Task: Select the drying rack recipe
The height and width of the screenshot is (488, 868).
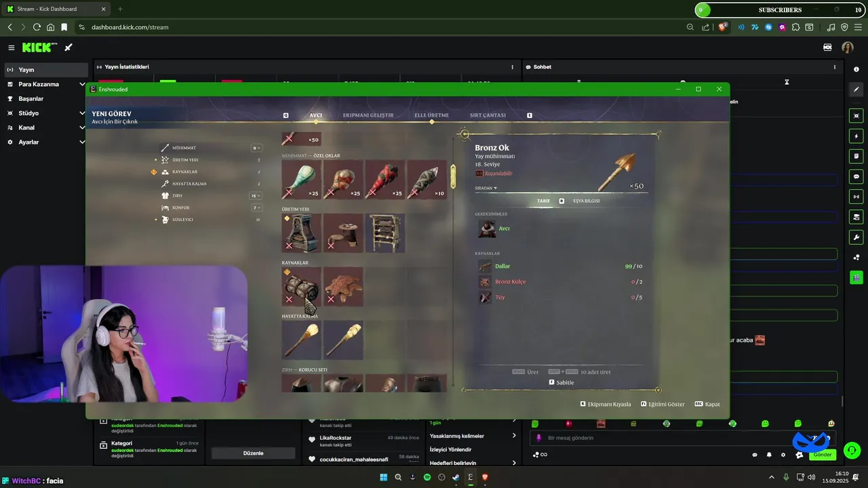Action: tap(384, 233)
